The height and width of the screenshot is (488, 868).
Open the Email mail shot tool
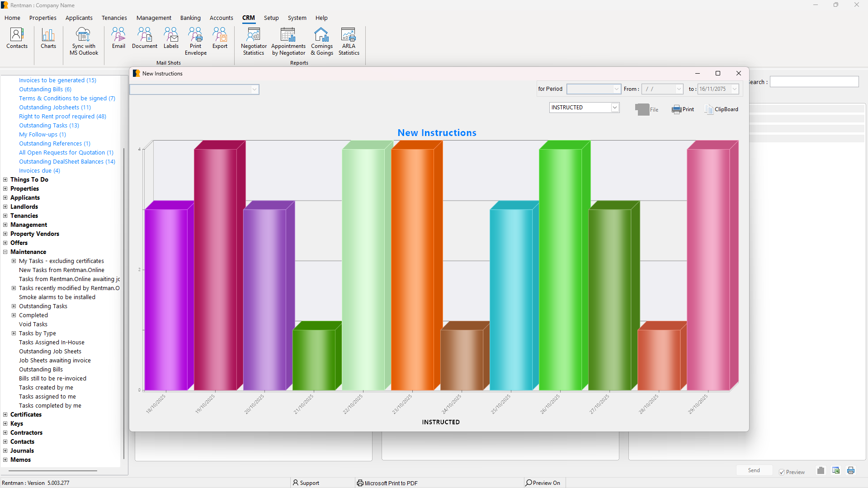point(118,39)
